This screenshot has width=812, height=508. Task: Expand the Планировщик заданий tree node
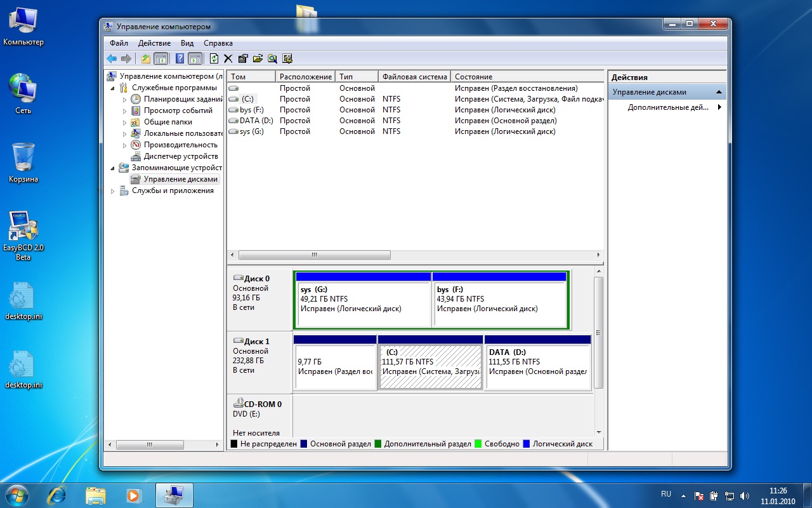tap(125, 100)
